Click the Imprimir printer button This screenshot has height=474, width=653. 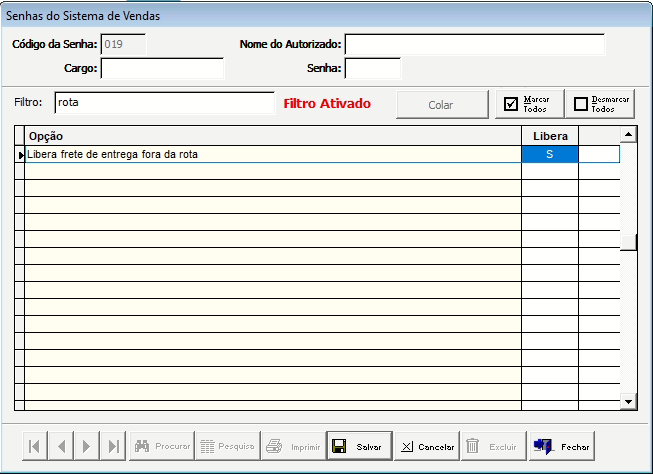point(294,446)
